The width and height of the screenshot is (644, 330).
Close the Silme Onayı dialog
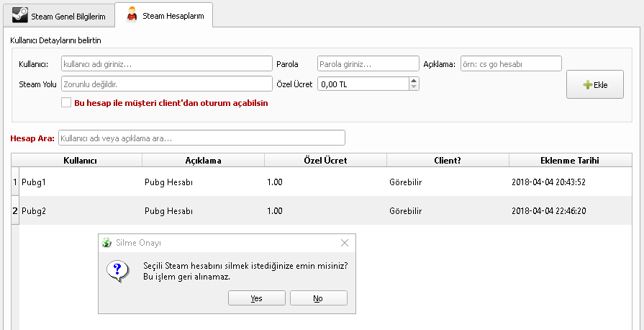344,243
